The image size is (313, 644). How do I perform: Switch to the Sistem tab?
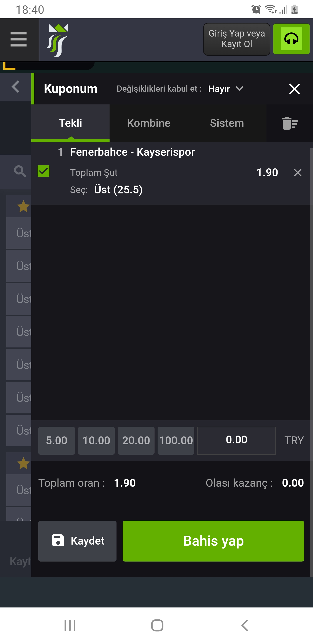[227, 123]
